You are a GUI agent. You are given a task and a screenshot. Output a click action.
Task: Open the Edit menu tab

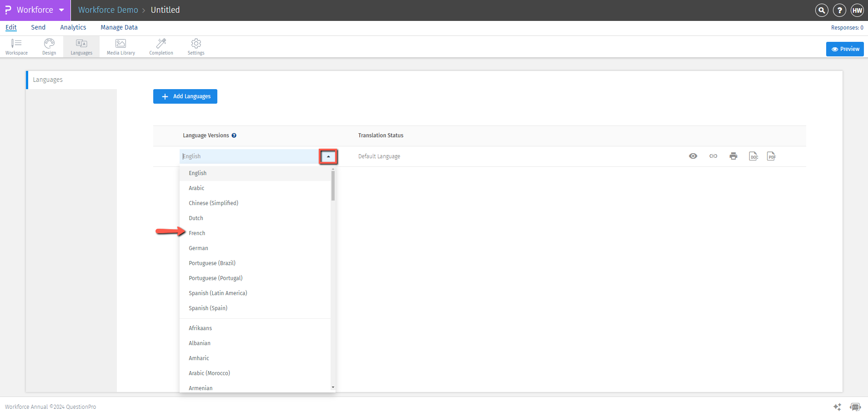tap(11, 27)
